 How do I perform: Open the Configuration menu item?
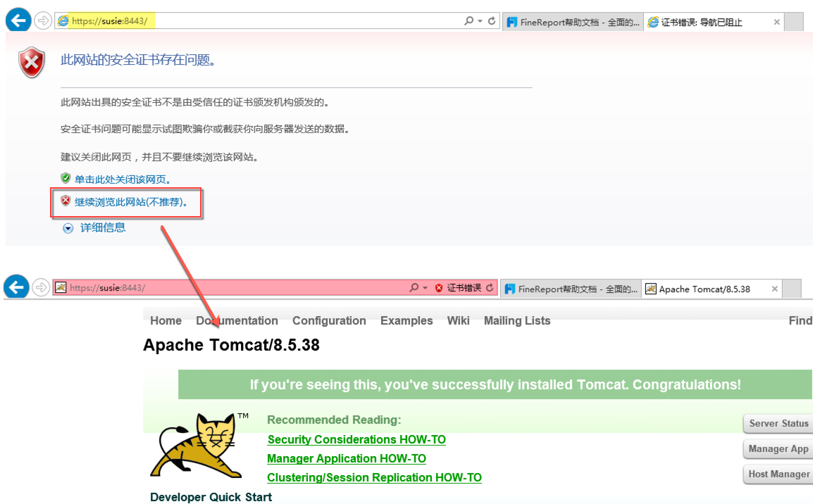(x=329, y=321)
